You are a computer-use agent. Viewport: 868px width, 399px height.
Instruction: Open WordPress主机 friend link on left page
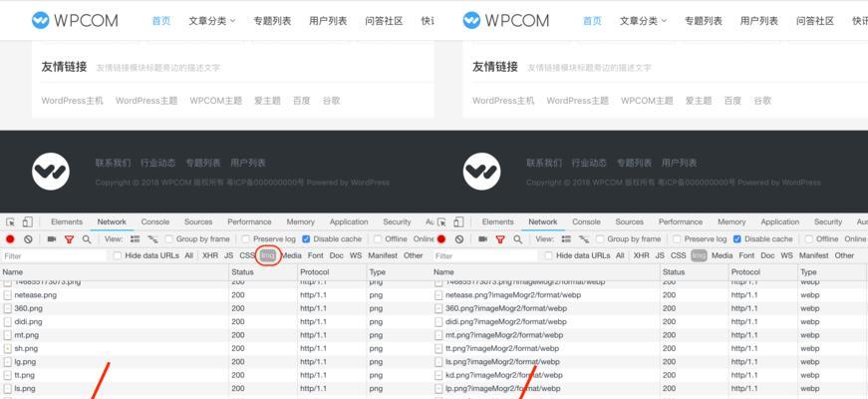coord(73,101)
